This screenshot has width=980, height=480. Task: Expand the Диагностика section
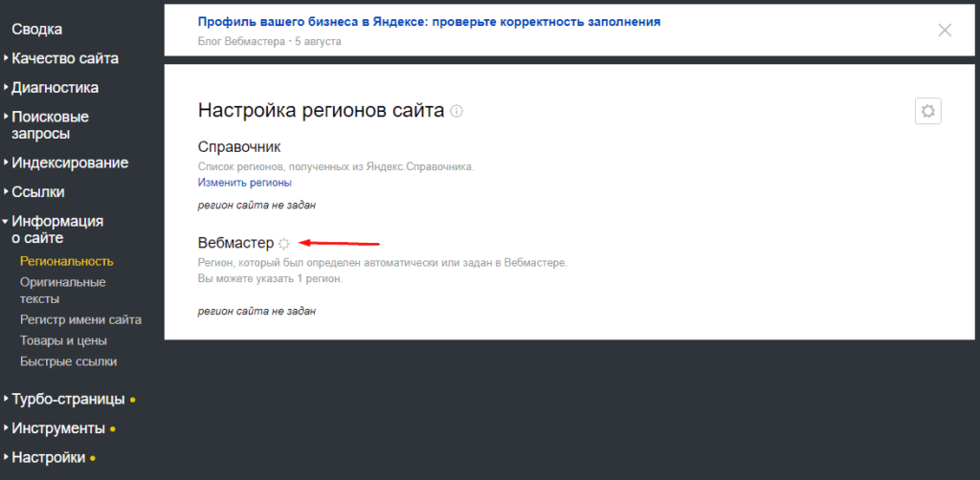click(x=55, y=88)
